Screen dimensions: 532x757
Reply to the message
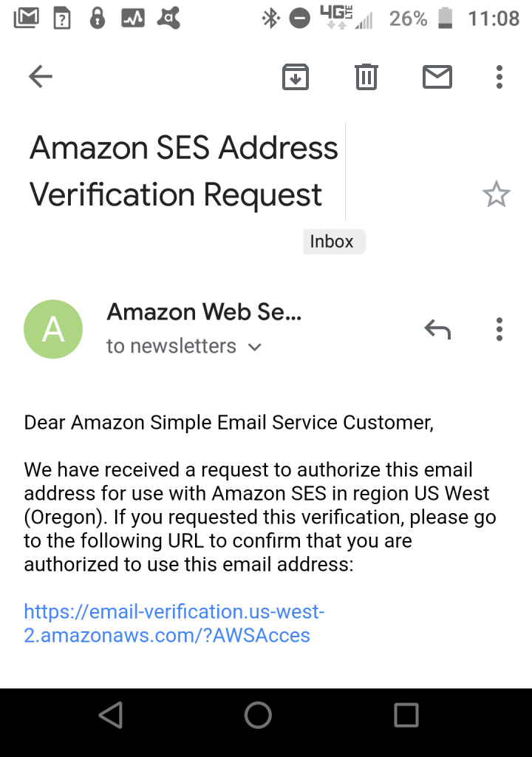point(437,329)
